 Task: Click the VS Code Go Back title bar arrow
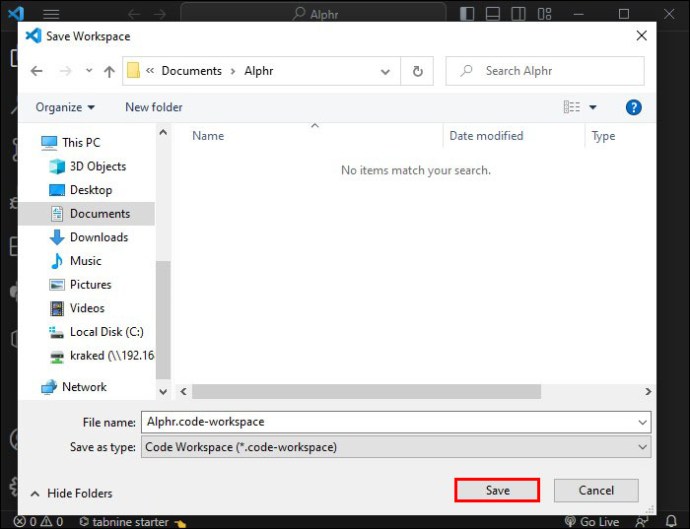coord(134,14)
